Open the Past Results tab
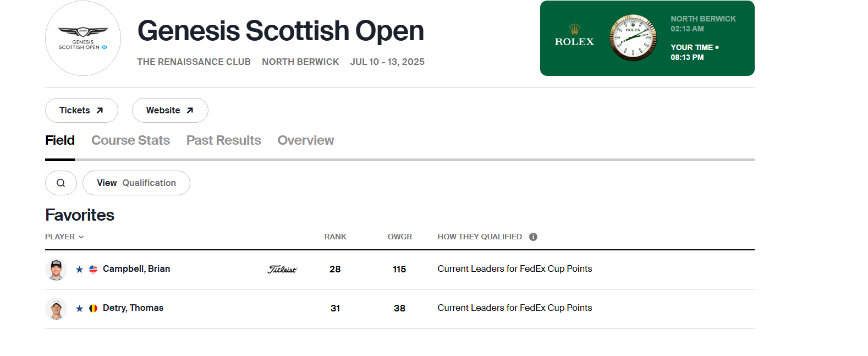 (x=223, y=141)
